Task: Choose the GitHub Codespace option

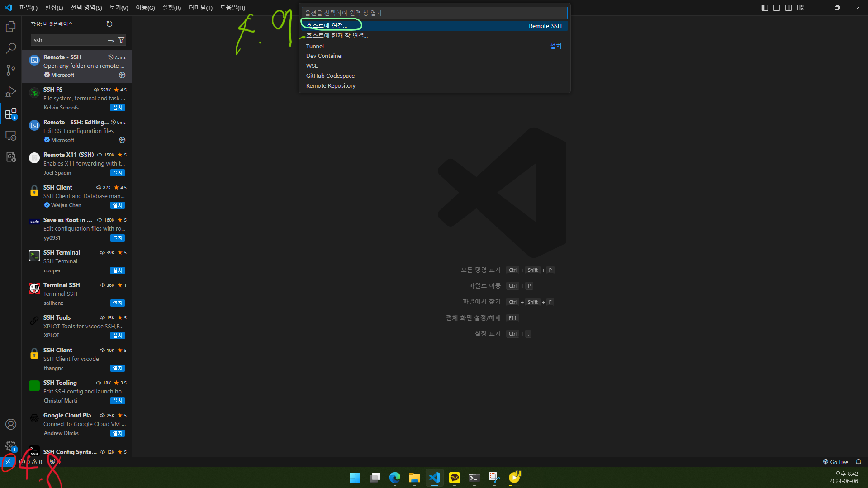Action: [434, 76]
